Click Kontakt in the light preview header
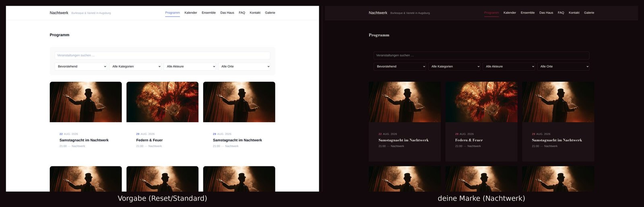 [255, 13]
